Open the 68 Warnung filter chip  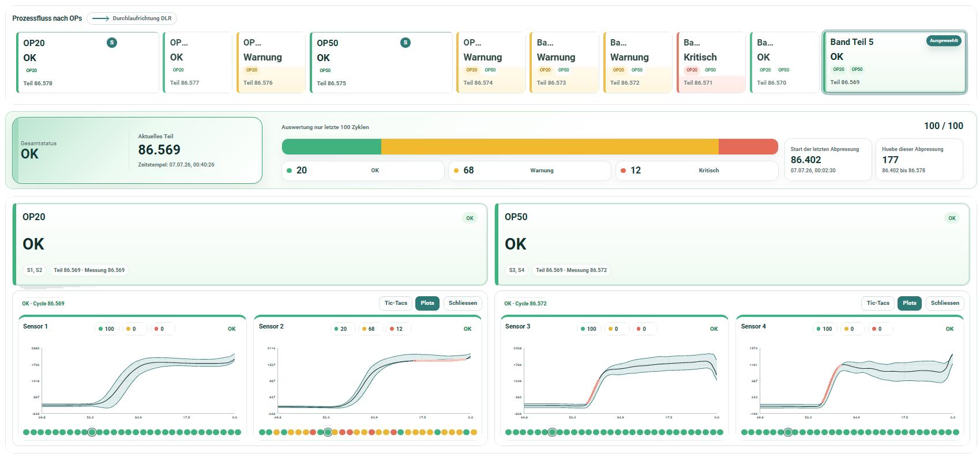point(530,171)
